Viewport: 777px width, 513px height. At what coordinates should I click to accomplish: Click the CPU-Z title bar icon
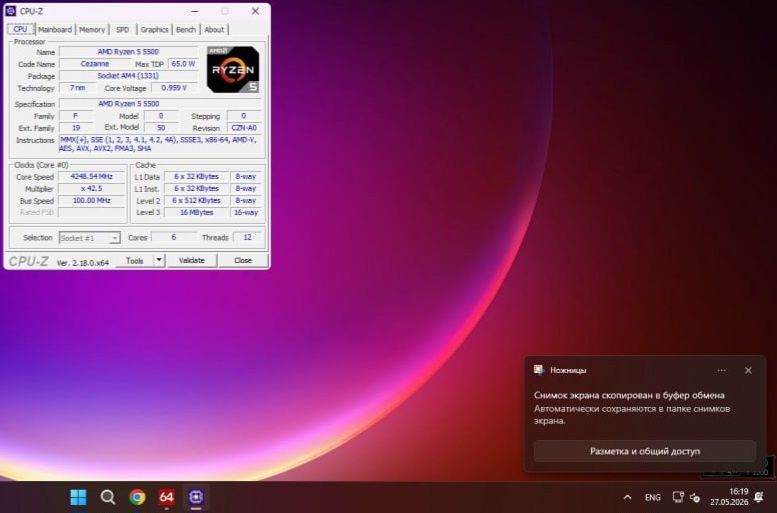(x=10, y=11)
